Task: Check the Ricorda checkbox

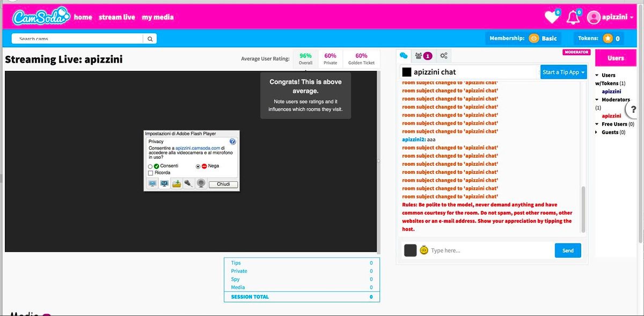Action: (150, 173)
